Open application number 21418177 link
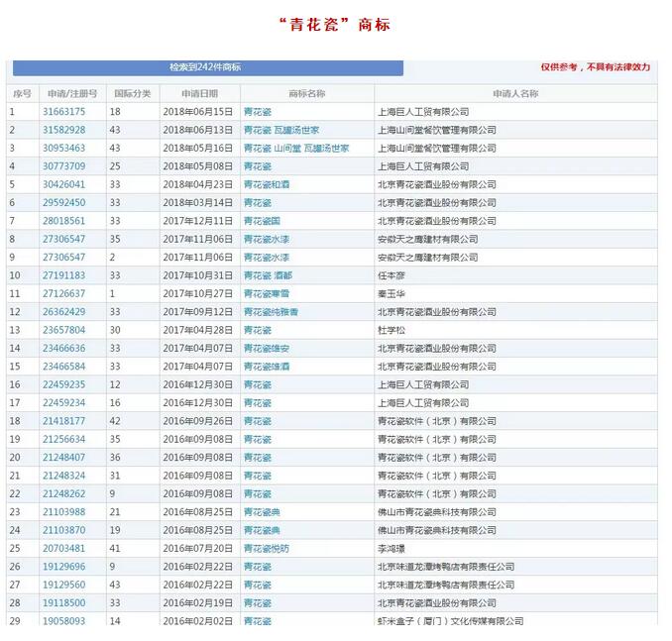The height and width of the screenshot is (641, 672). 63,421
